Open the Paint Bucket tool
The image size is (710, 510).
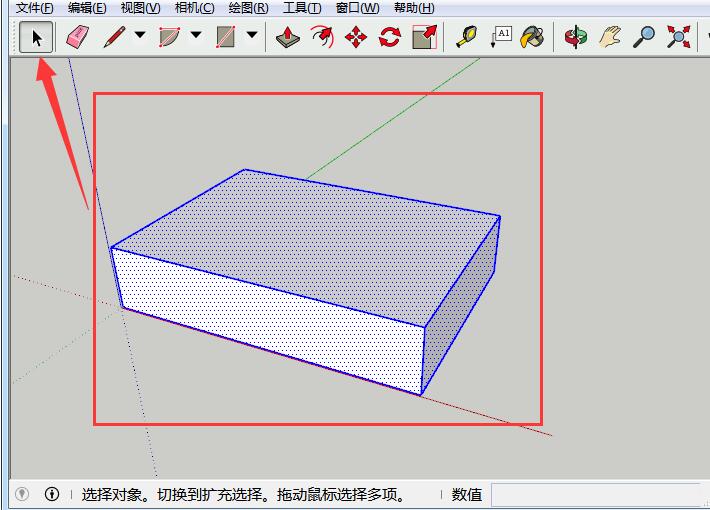[532, 37]
